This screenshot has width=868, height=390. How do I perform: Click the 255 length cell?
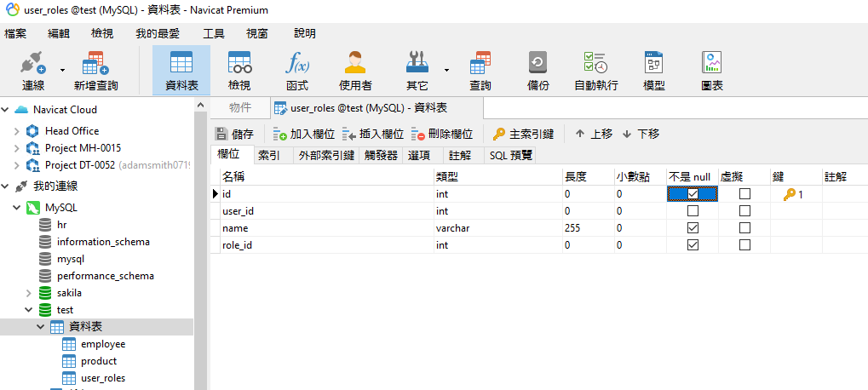pos(588,228)
